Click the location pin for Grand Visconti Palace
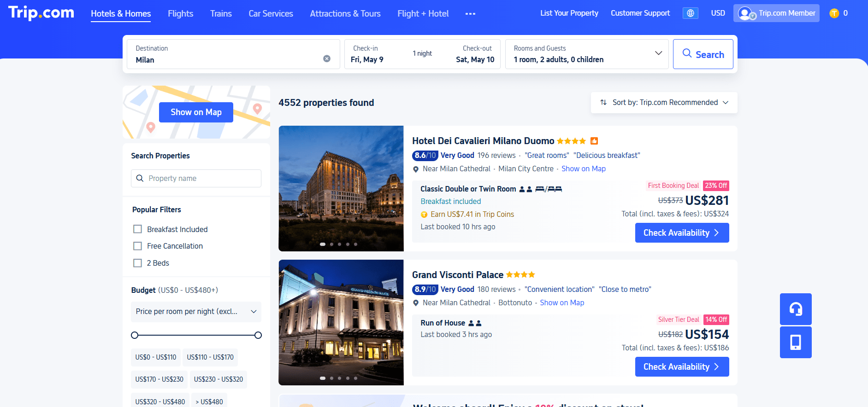 click(x=416, y=303)
